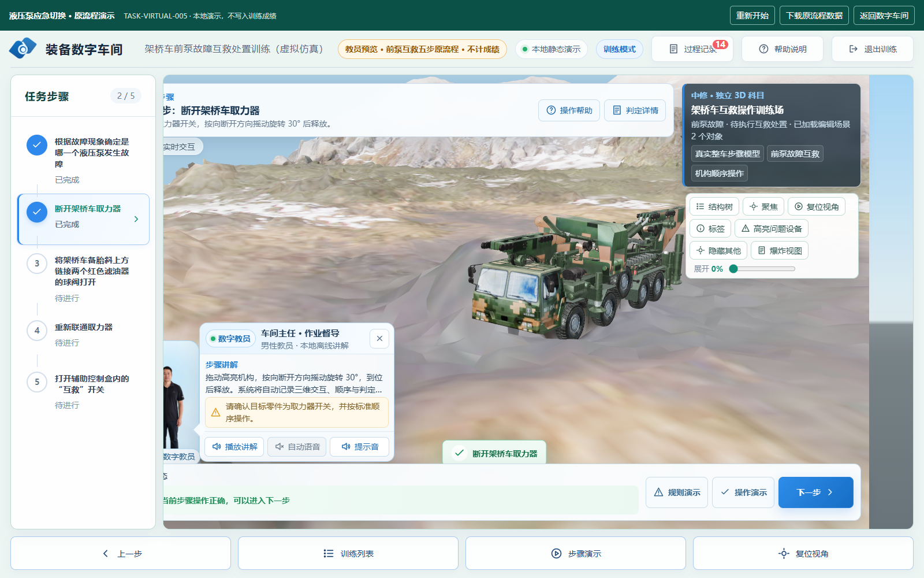Click the 重新开始 restart button
This screenshot has height=578, width=924.
(x=752, y=16)
